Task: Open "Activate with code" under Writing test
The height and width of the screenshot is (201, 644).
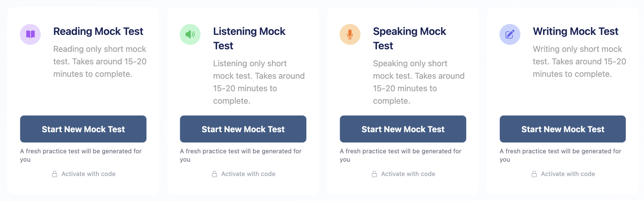Action: pos(568,174)
